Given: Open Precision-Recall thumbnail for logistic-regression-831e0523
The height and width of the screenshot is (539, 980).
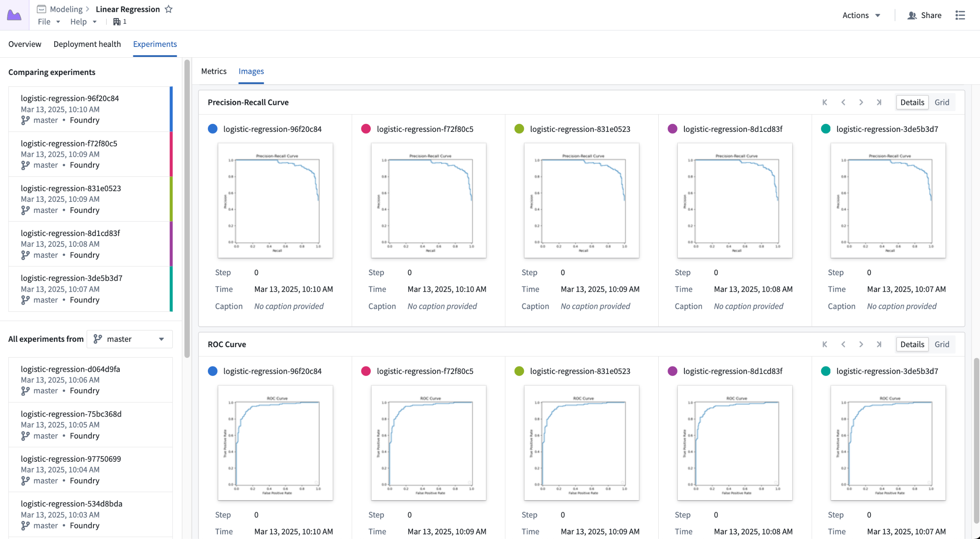Looking at the screenshot, I should [581, 200].
